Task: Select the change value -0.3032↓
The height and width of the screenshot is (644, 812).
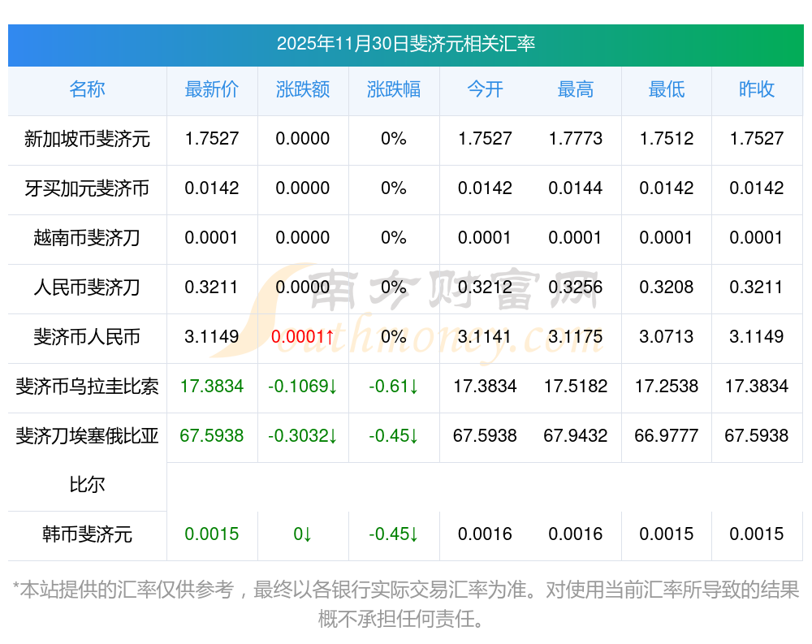Action: [303, 435]
